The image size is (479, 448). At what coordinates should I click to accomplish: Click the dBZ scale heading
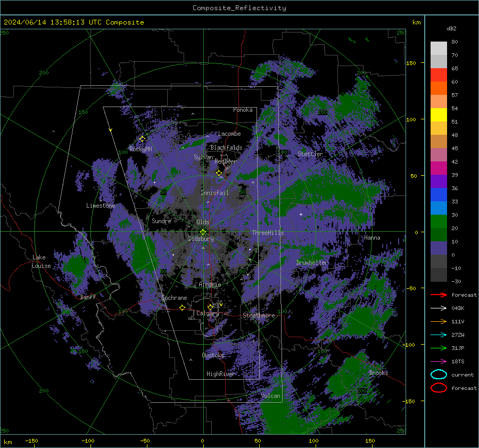451,29
